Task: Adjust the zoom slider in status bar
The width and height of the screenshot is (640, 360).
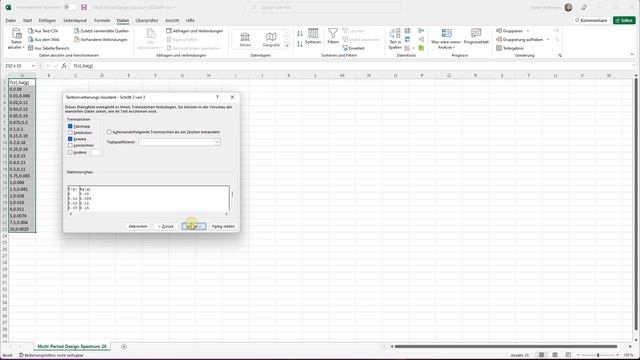Action: coord(598,355)
